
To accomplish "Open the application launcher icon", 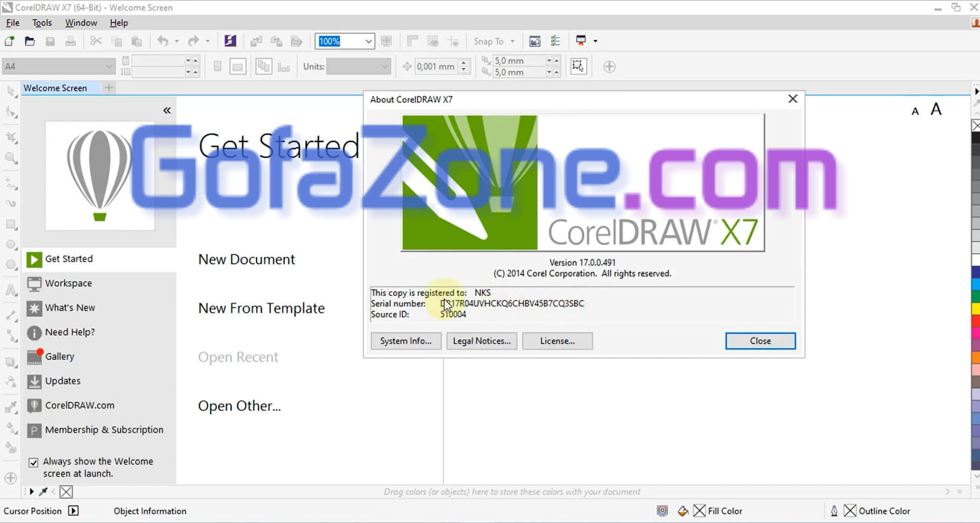I will pyautogui.click(x=581, y=41).
